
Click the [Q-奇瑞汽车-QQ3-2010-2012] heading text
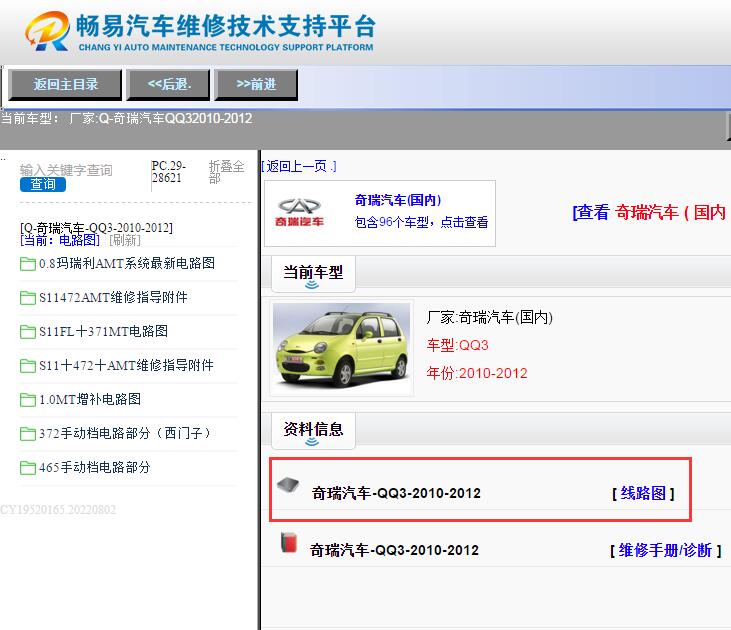click(96, 228)
